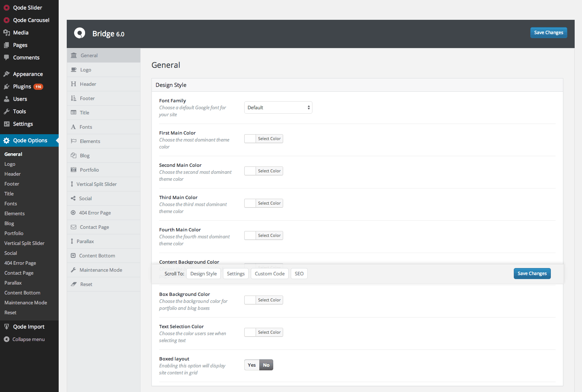582x392 pixels.
Task: Open Reset submenu in admin sidebar
Action: (x=10, y=313)
